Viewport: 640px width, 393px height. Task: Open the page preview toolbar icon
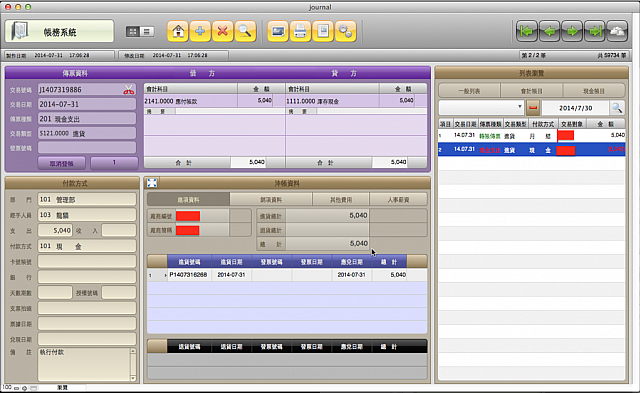[x=323, y=31]
